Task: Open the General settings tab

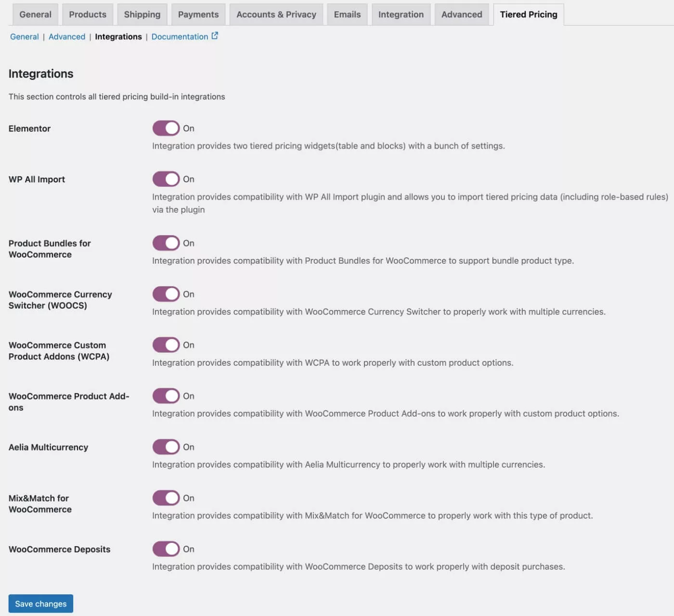Action: (x=35, y=14)
